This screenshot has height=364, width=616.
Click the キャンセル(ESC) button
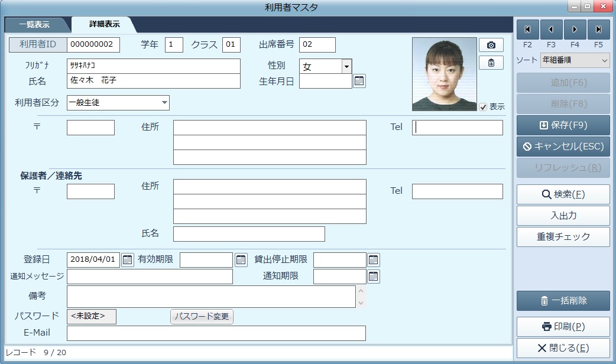pos(563,147)
